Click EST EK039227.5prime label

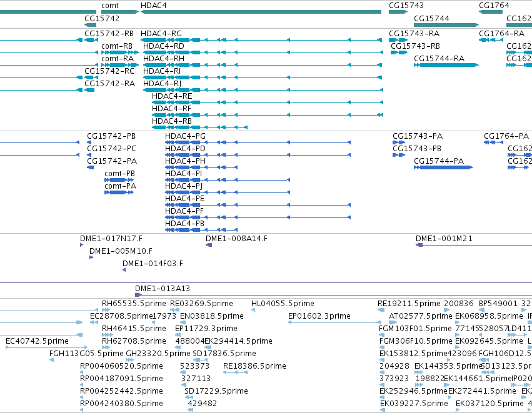point(414,404)
